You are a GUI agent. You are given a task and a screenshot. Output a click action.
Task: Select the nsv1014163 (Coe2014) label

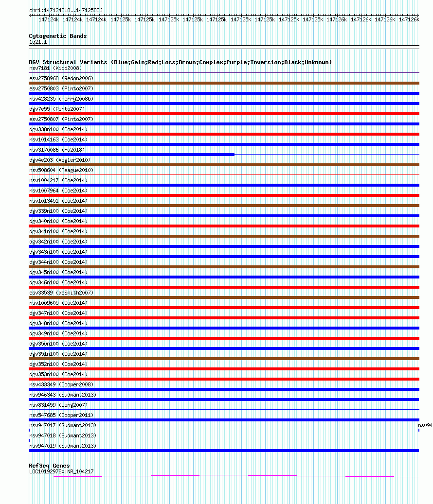coord(58,139)
